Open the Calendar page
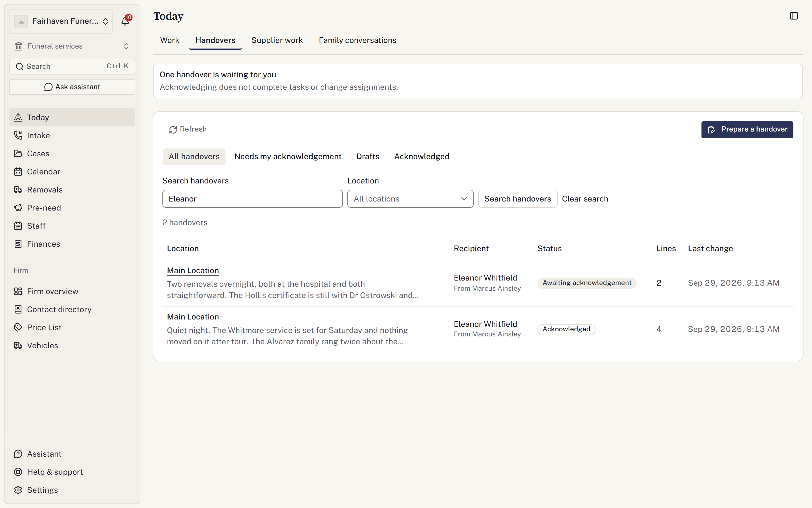 click(x=72, y=172)
